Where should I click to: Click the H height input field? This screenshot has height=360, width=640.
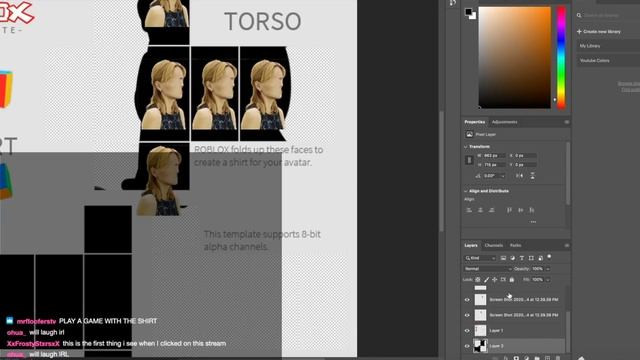[494, 164]
